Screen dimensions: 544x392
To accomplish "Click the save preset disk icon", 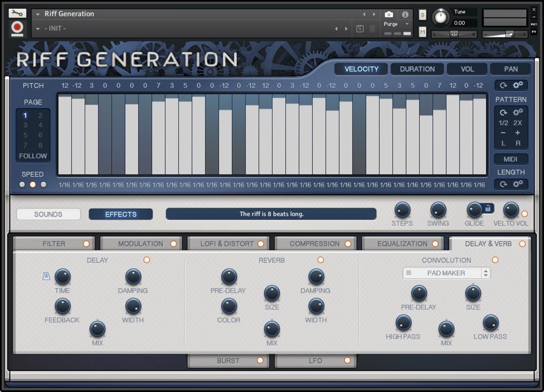I will [x=360, y=28].
